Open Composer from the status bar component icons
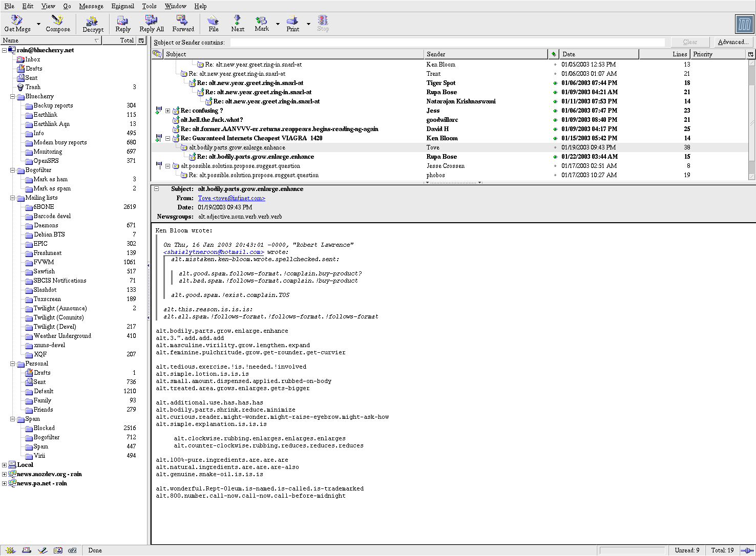The height and width of the screenshot is (556, 756). 43,550
